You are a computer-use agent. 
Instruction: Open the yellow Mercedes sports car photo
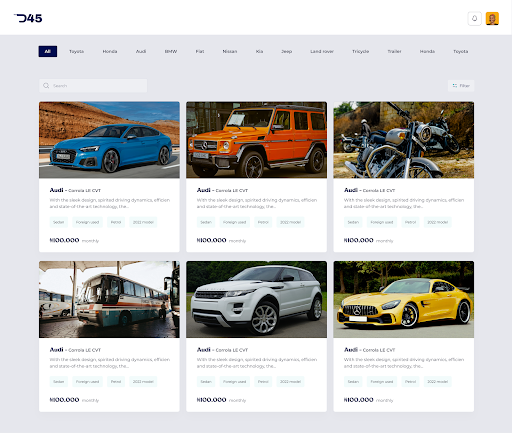pos(404,299)
